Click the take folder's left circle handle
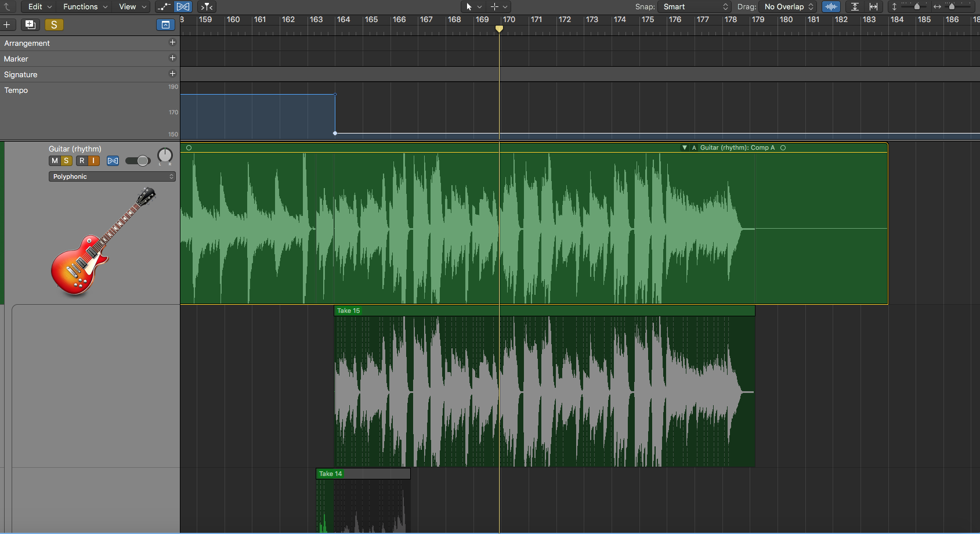This screenshot has height=534, width=980. pos(189,147)
